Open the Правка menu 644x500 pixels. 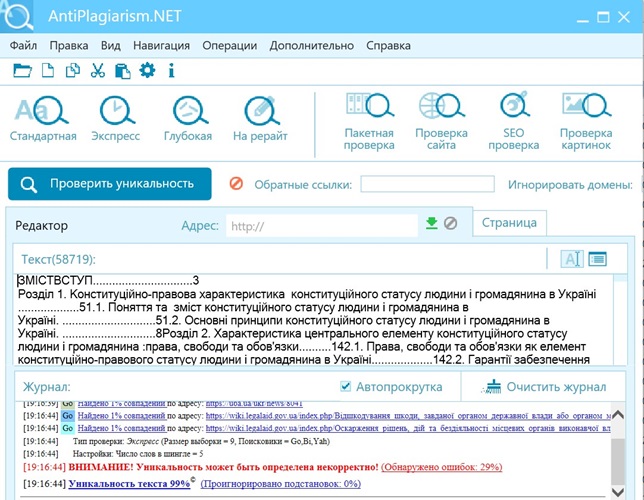tap(69, 46)
